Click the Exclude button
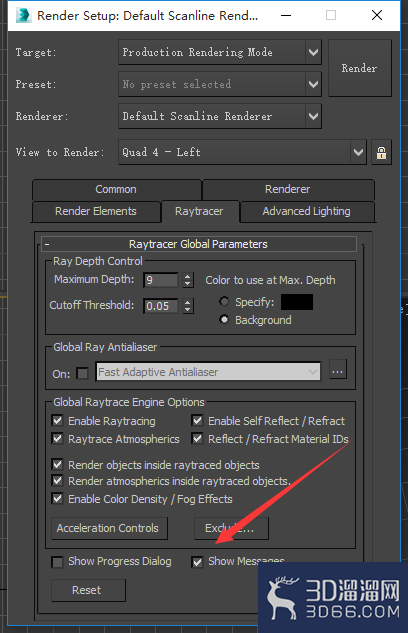 coord(231,528)
